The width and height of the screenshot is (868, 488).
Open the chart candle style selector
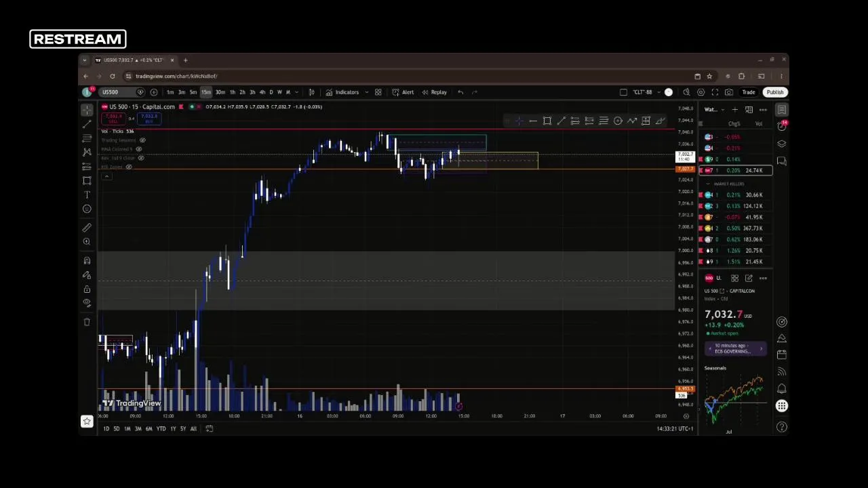(x=311, y=92)
